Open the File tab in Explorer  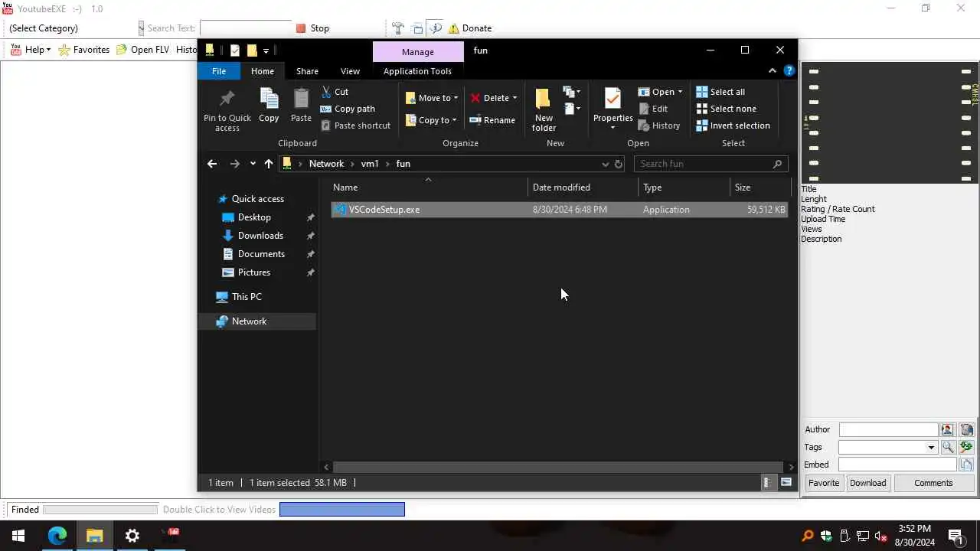219,71
